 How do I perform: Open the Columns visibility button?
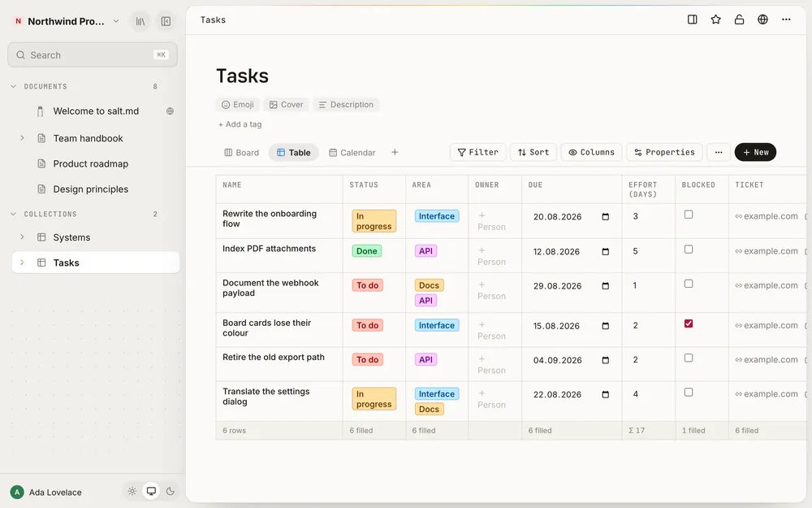(591, 153)
